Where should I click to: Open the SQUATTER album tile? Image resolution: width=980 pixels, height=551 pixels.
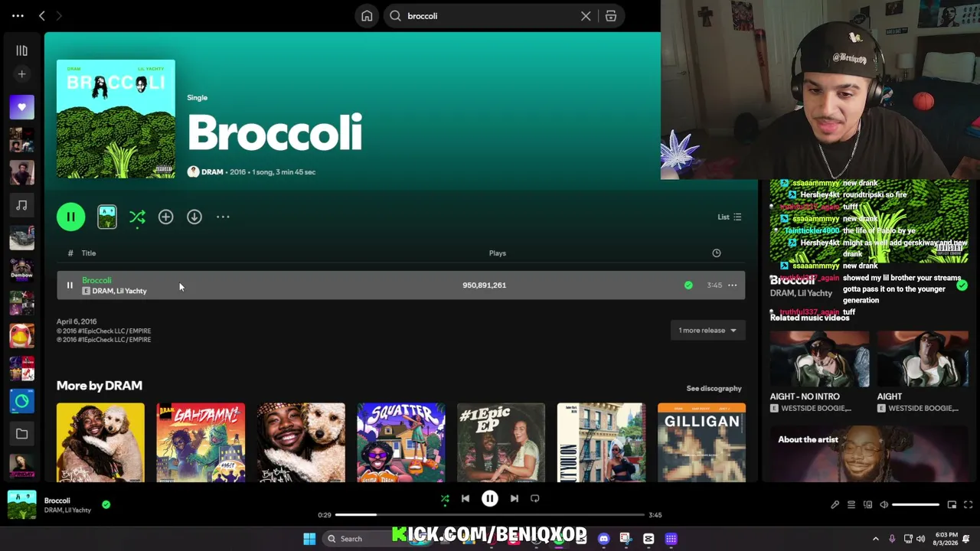pos(401,443)
